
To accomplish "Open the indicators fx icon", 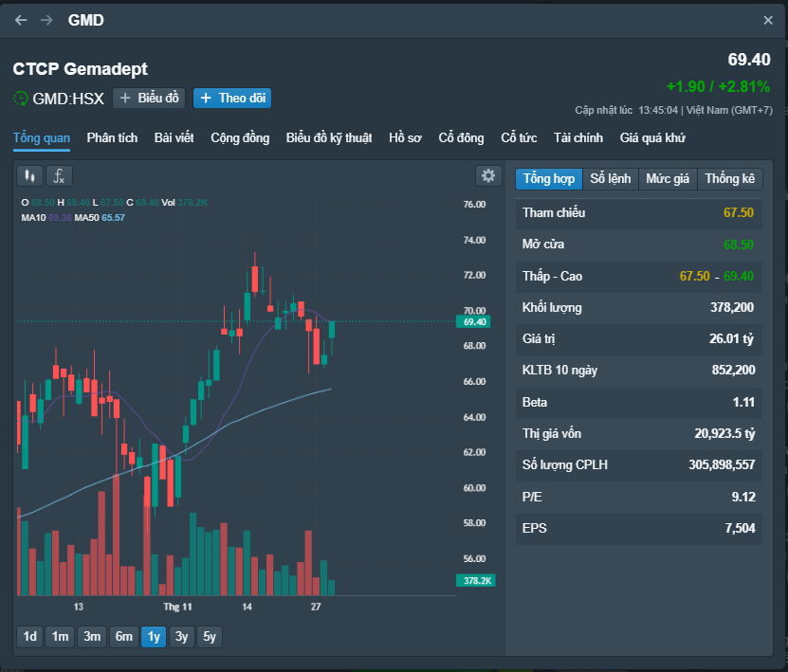I will (x=60, y=176).
